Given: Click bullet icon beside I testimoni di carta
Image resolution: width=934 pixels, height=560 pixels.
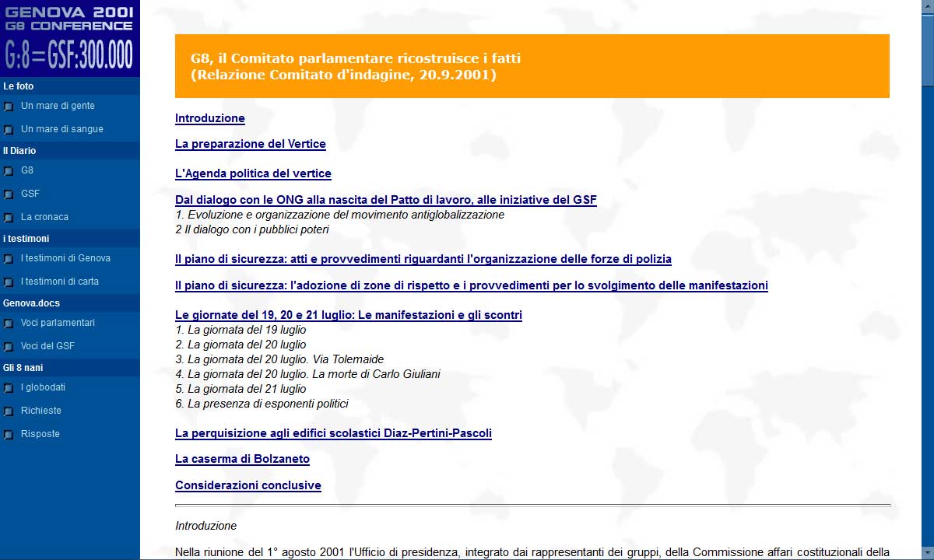Looking at the screenshot, I should pyautogui.click(x=9, y=282).
